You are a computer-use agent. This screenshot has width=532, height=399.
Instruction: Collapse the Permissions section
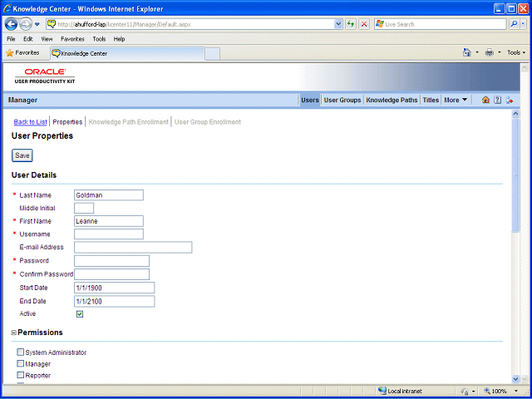pyautogui.click(x=14, y=332)
